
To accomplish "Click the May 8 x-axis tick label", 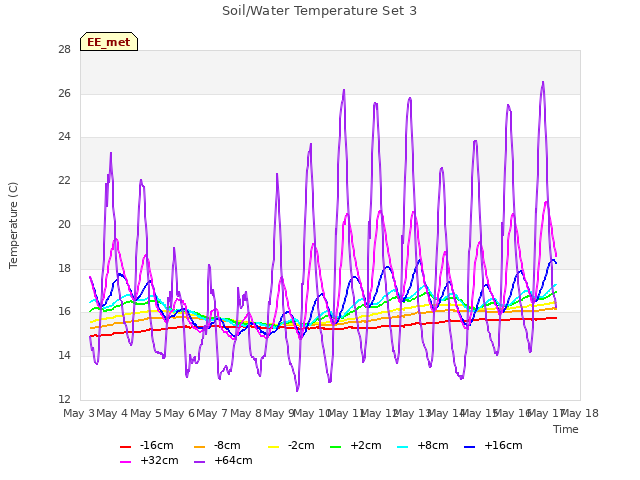I will click(246, 413).
